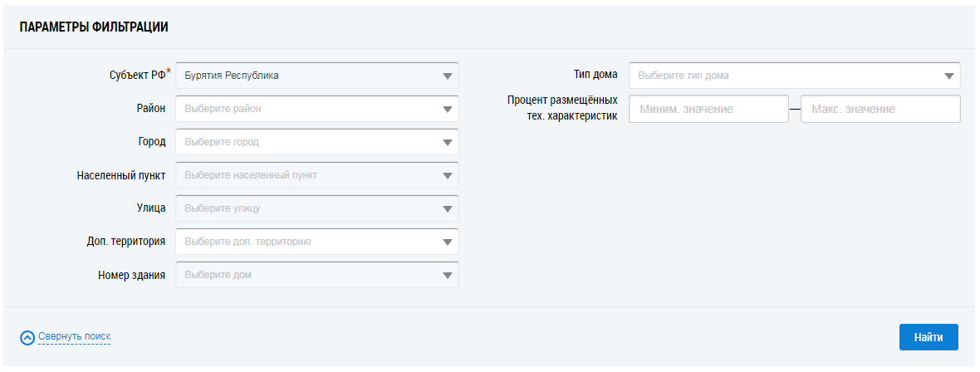
Task: Click the Выберите район field
Action: click(x=307, y=109)
